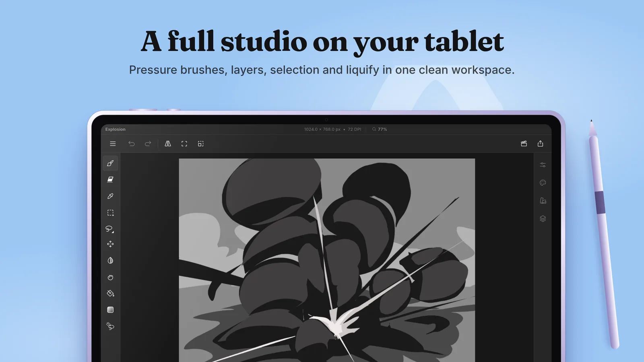Open the Layers panel
This screenshot has height=362, width=644.
pyautogui.click(x=543, y=218)
